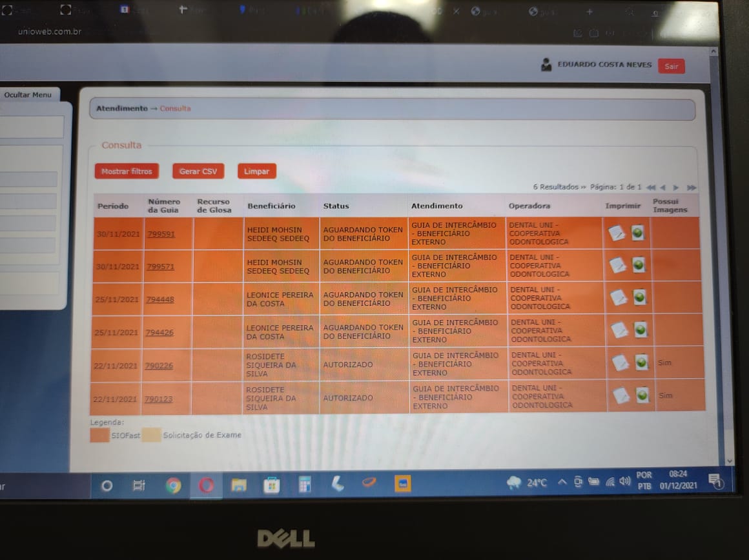Click the red Sair logout button
The height and width of the screenshot is (560, 749).
[x=671, y=66]
